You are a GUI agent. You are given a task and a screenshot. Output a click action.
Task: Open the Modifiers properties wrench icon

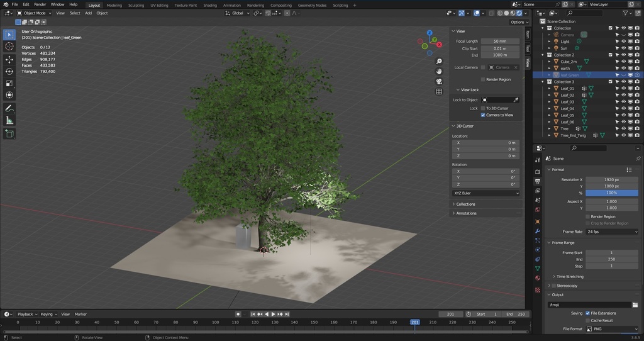[x=538, y=231]
